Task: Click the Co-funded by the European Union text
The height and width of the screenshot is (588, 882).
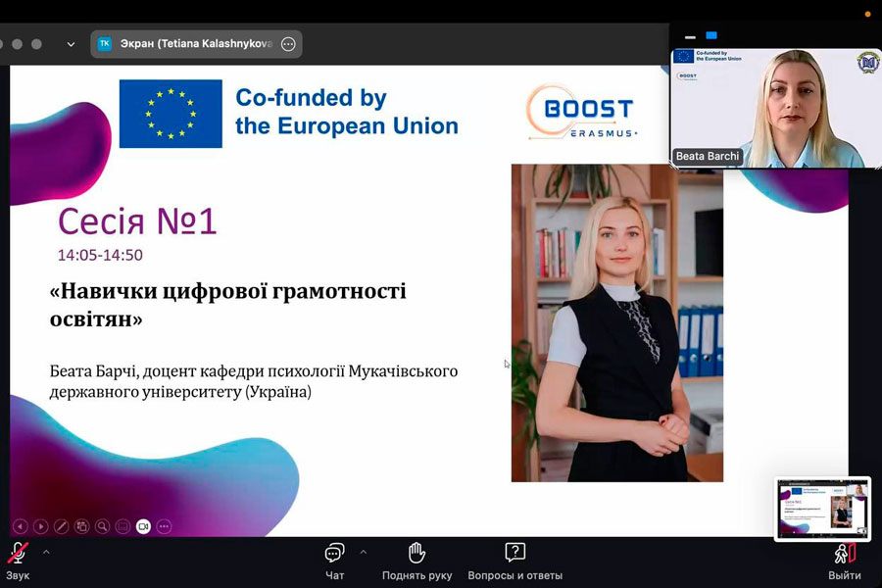Action: 347,112
